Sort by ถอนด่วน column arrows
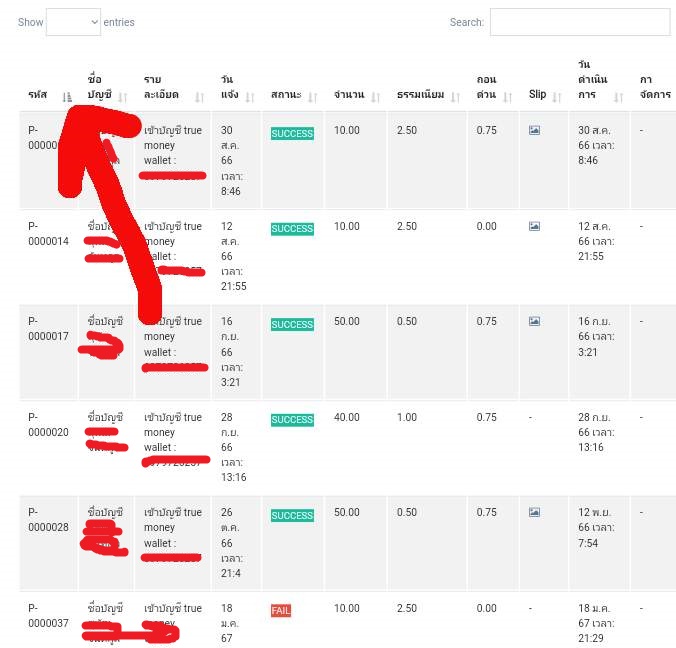This screenshot has height=648, width=676. 507,97
